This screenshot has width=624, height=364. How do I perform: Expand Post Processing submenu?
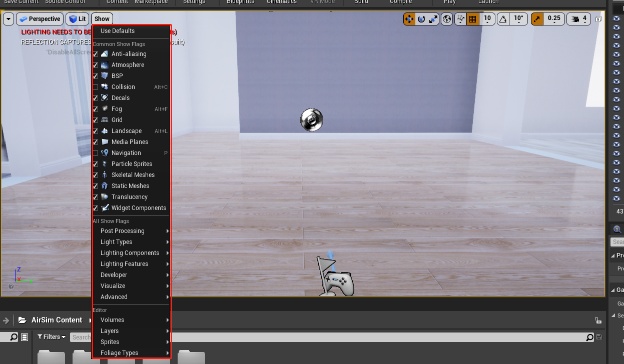coord(131,231)
